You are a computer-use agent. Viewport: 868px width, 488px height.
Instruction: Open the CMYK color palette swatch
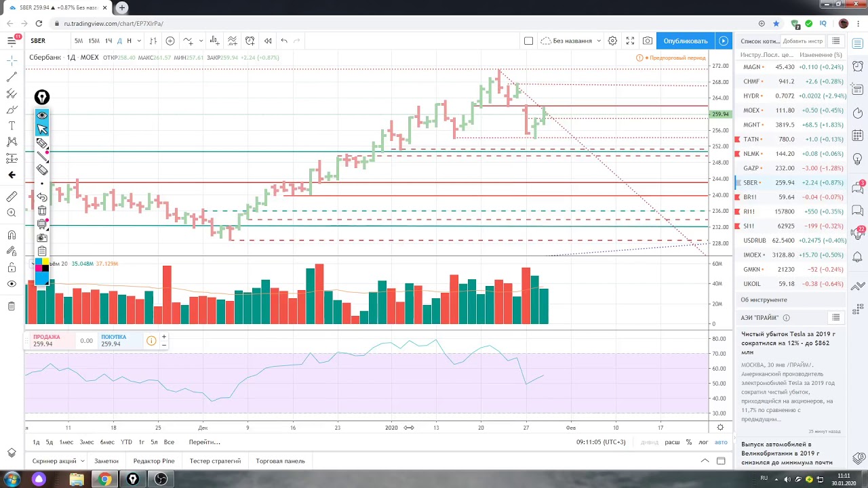pos(42,264)
